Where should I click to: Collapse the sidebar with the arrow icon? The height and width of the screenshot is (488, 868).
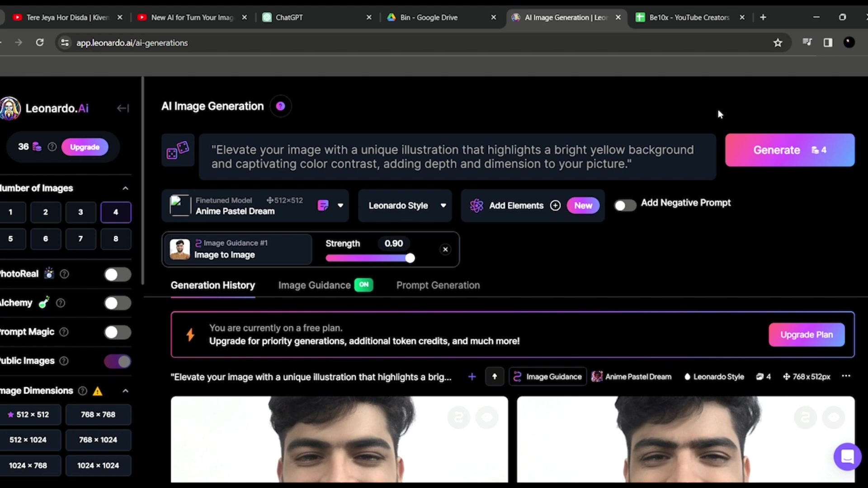tap(123, 108)
